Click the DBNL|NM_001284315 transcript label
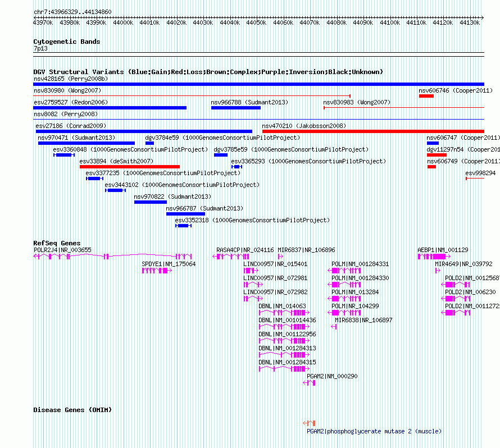The height and width of the screenshot is (448, 500). [287, 362]
